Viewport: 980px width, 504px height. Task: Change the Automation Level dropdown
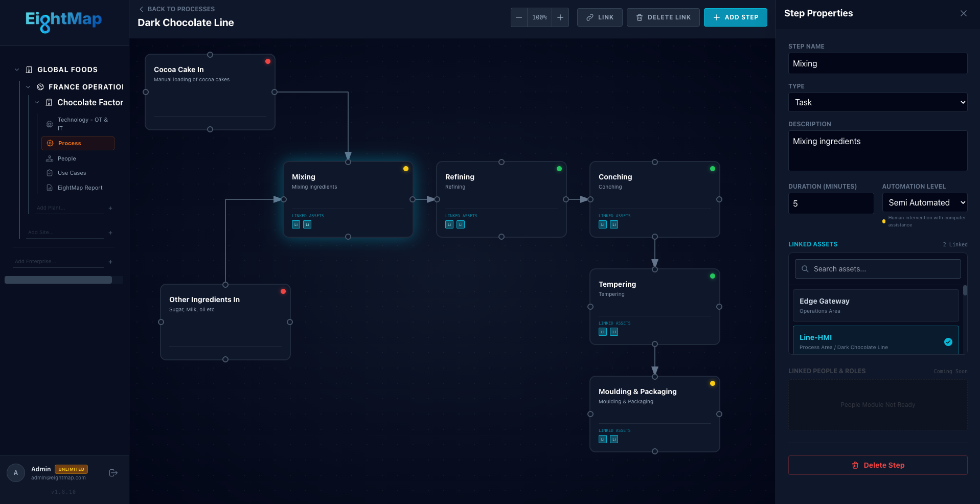[x=924, y=202]
